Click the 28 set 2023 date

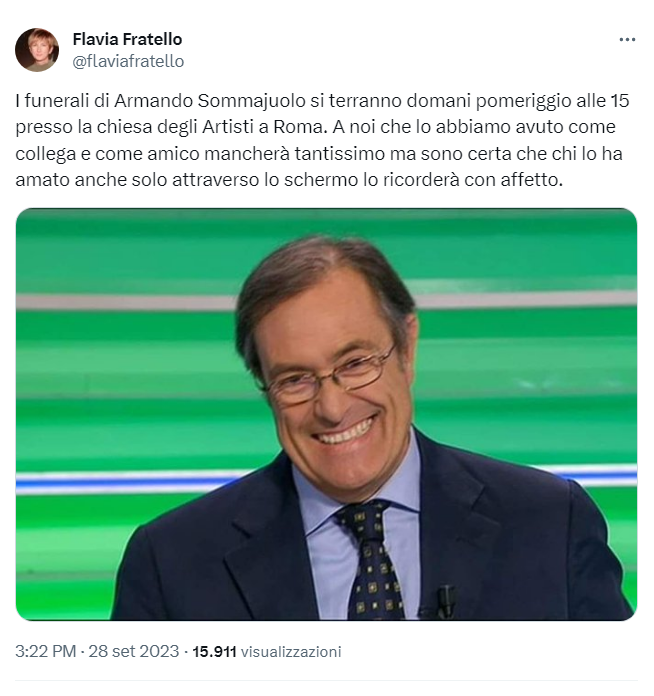[x=134, y=651]
